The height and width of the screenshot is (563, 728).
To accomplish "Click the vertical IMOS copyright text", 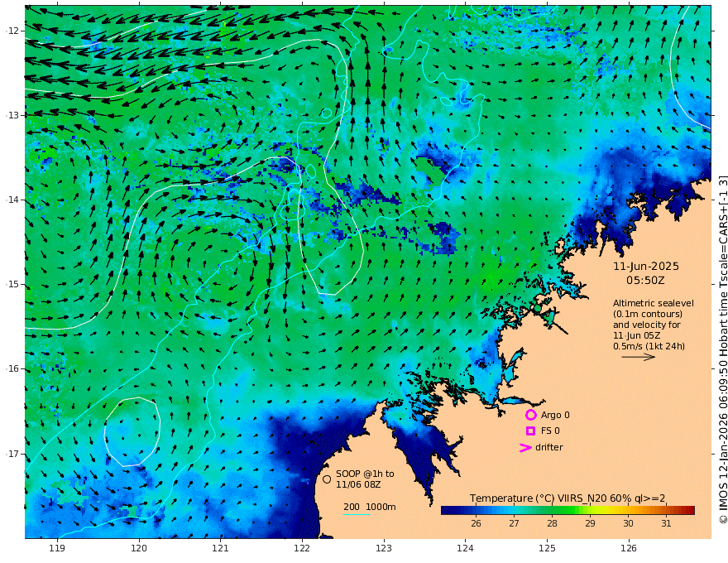I will 723,349.
